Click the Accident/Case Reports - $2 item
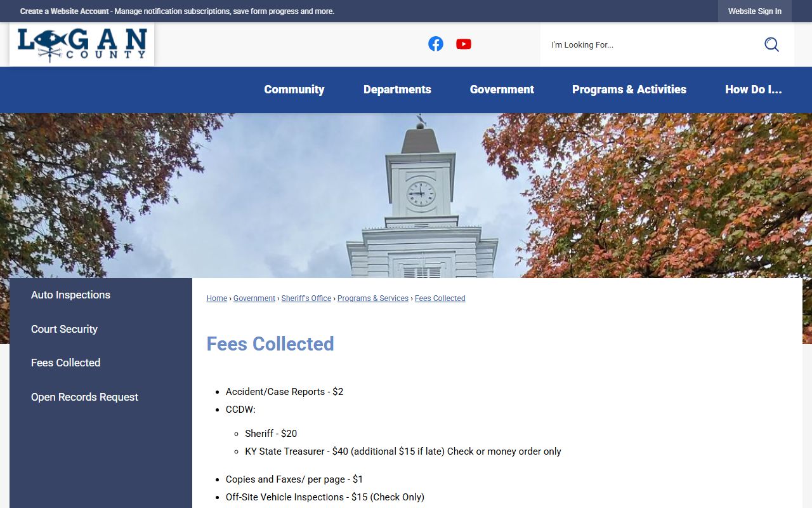The width and height of the screenshot is (812, 508). tap(284, 392)
